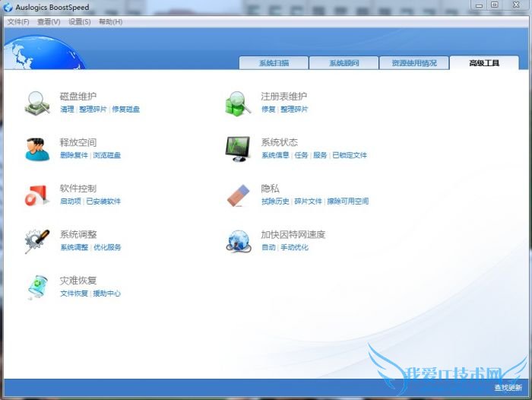The width and height of the screenshot is (532, 400).
Task: Click the 加快因特网速度 globe icon
Action: point(239,241)
